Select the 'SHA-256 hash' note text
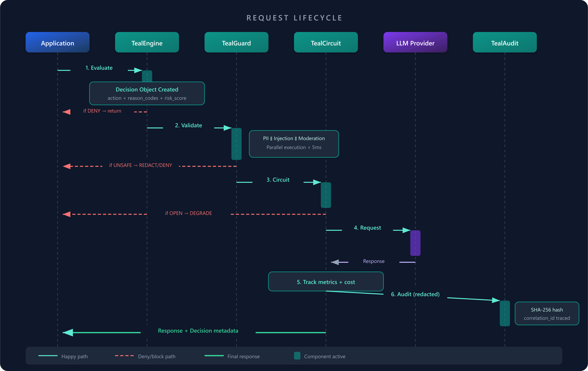The height and width of the screenshot is (371, 588). coord(547,310)
